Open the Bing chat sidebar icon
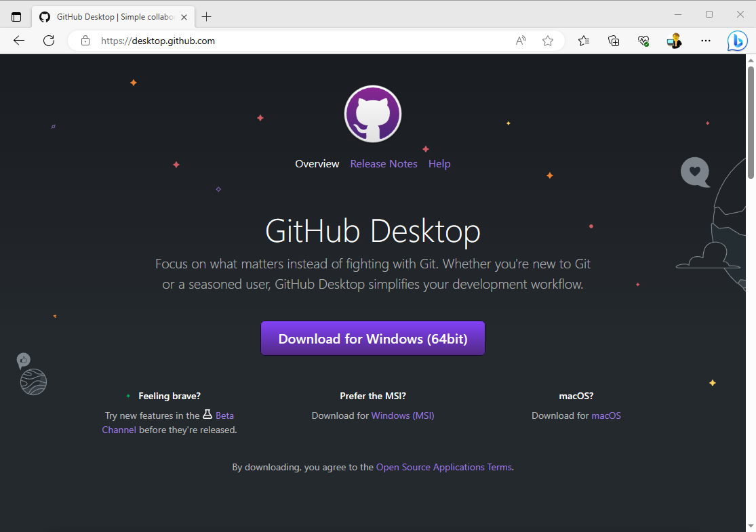 pos(737,41)
